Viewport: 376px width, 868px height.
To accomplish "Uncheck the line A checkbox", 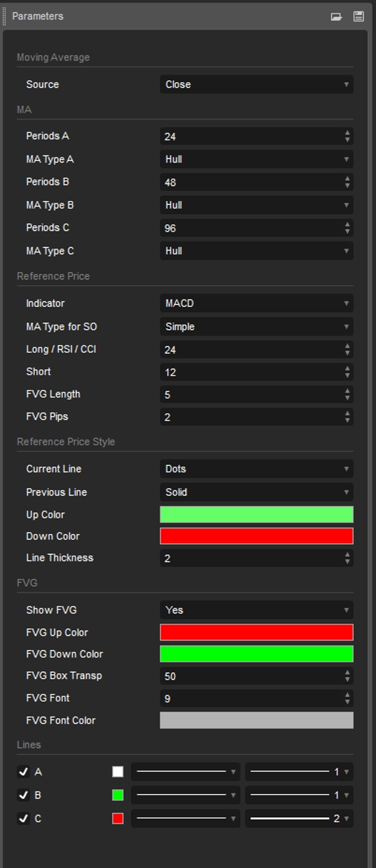I will 23,772.
